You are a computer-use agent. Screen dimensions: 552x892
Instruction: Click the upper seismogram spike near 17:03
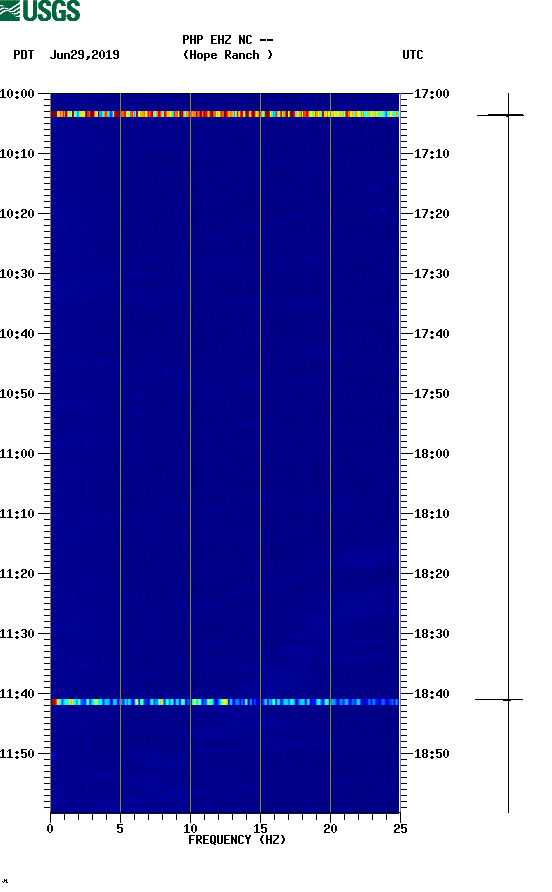[500, 115]
